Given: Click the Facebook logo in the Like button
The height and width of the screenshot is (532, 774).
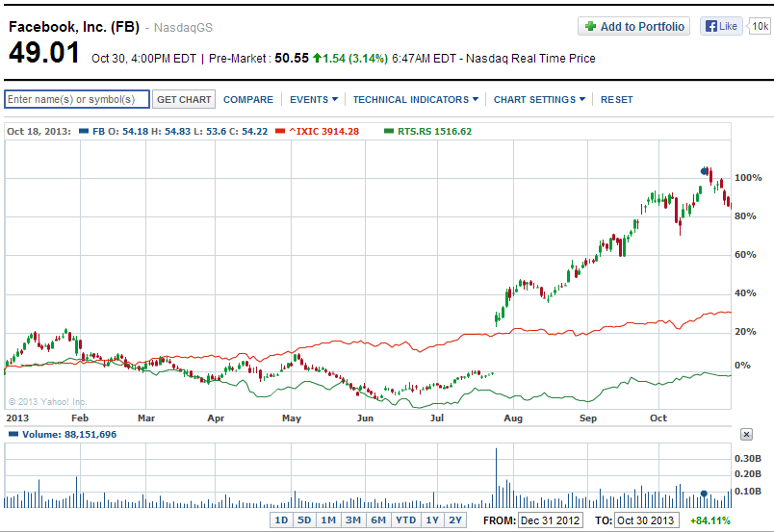Looking at the screenshot, I should coord(710,26).
